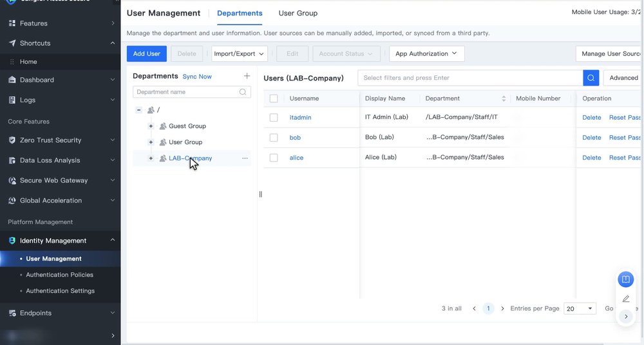Image resolution: width=644 pixels, height=345 pixels.
Task: Click the Identity Management icon
Action: (x=12, y=241)
